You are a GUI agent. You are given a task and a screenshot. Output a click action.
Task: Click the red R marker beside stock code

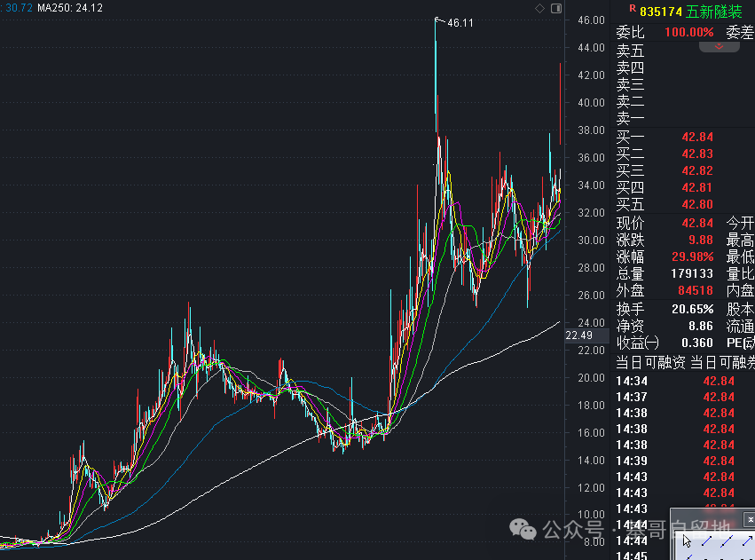tap(632, 10)
